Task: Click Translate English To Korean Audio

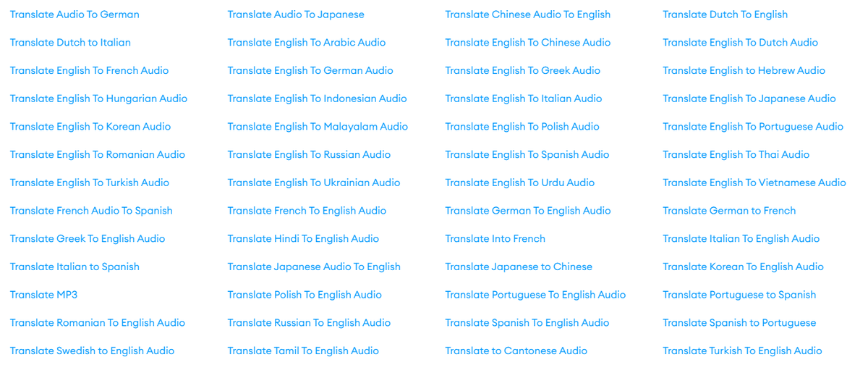Action: [x=90, y=127]
